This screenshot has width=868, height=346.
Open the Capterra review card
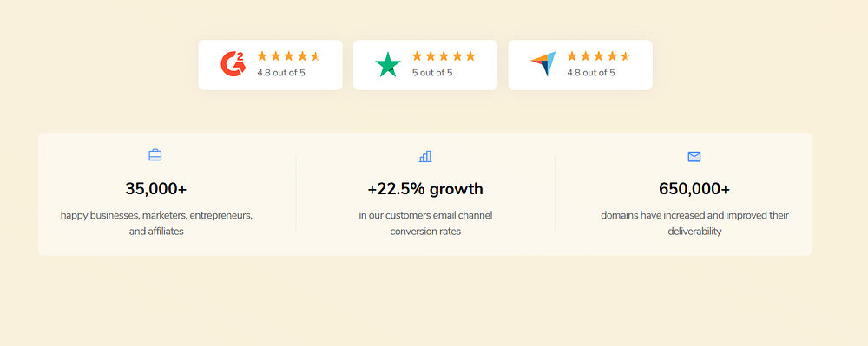580,65
